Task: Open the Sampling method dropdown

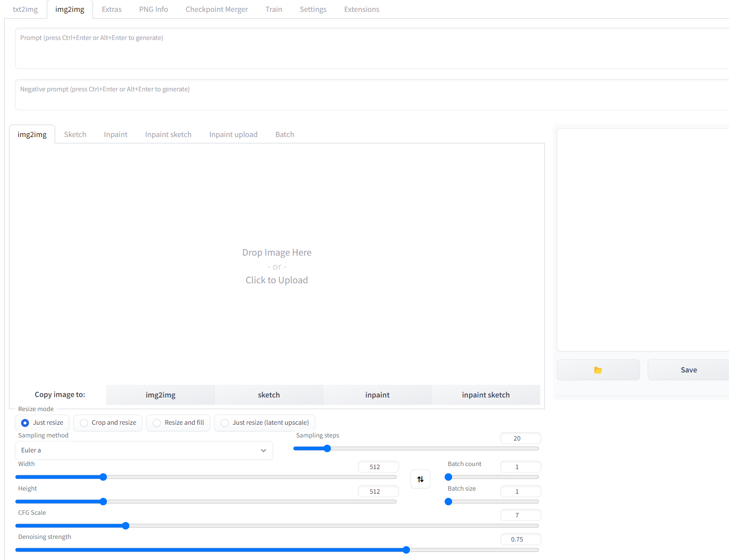Action: tap(144, 450)
